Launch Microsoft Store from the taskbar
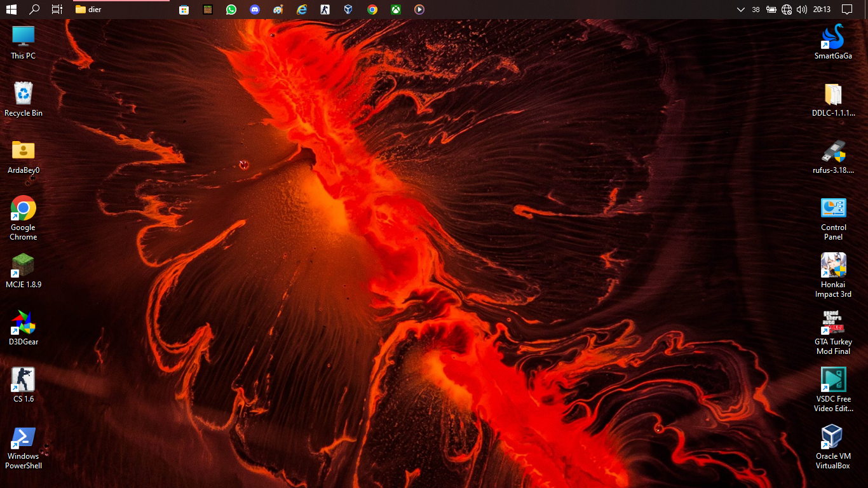Image resolution: width=868 pixels, height=488 pixels. coord(184,10)
